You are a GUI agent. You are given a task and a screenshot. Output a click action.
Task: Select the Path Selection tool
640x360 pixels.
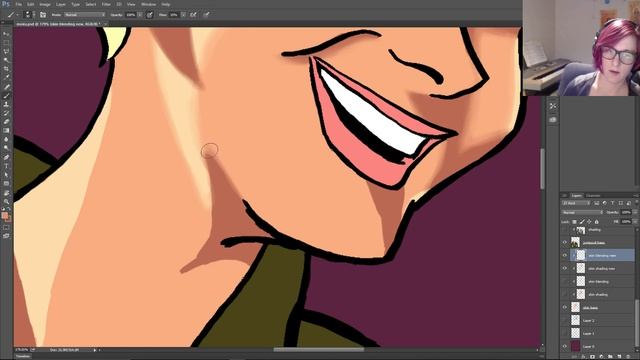click(x=6, y=175)
